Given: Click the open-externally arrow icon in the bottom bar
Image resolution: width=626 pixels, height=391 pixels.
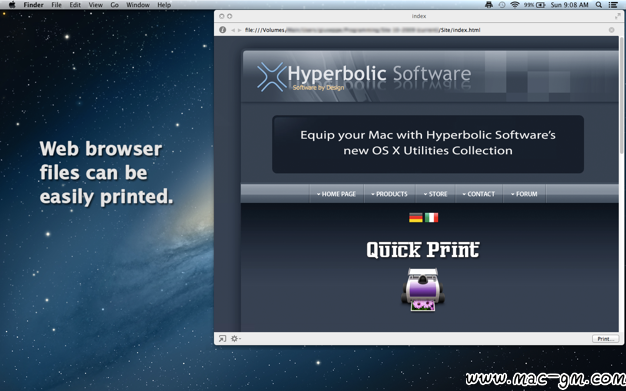Looking at the screenshot, I should pos(222,339).
